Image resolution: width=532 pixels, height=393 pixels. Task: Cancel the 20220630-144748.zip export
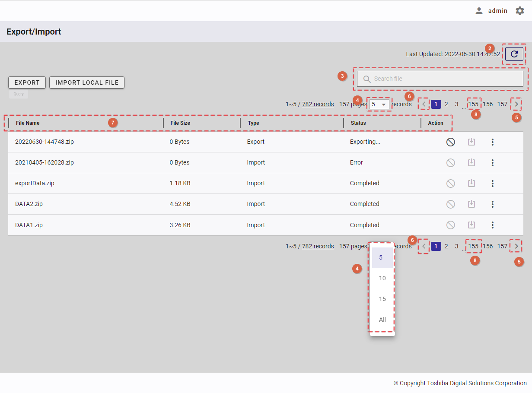(450, 142)
